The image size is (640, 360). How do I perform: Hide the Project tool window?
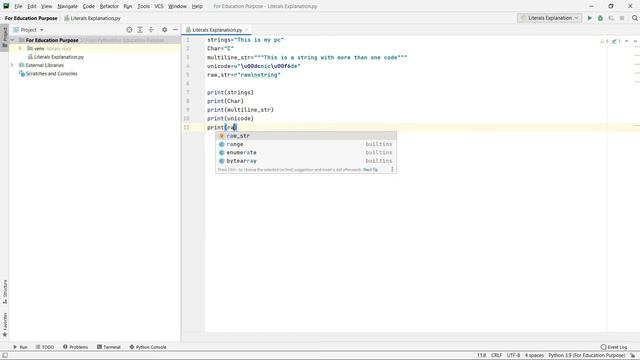coord(175,30)
